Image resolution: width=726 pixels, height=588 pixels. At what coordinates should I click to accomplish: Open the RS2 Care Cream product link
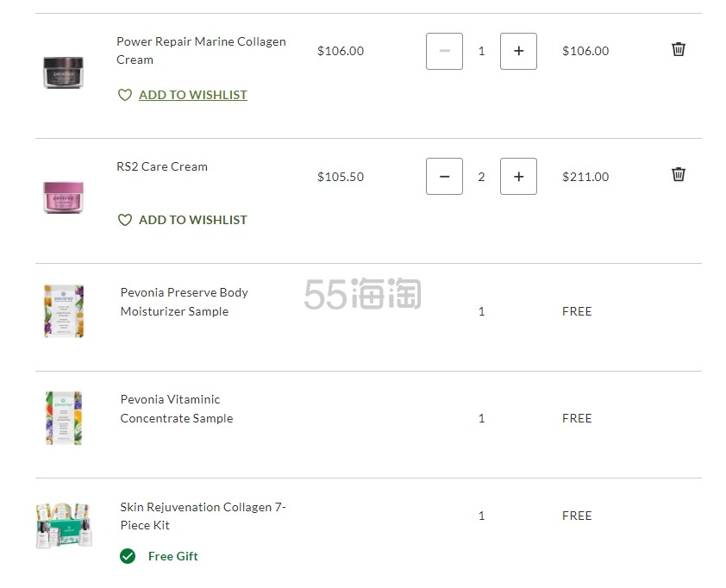click(x=162, y=166)
